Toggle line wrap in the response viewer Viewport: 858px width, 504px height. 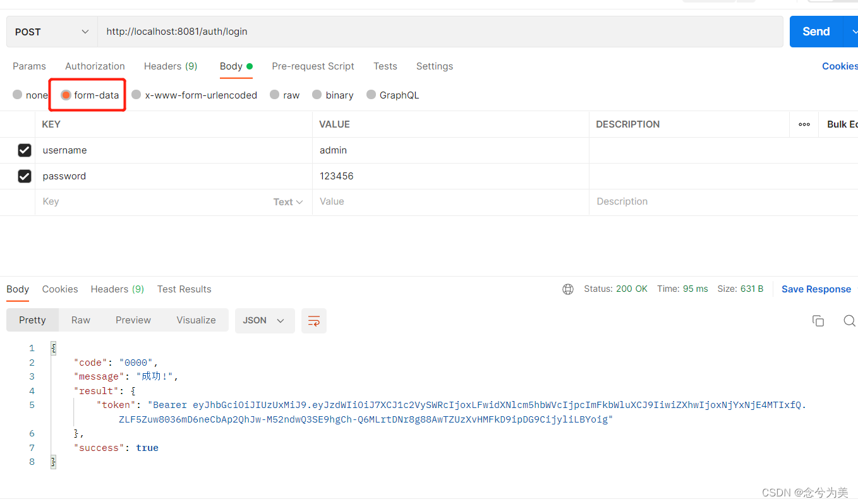point(314,321)
